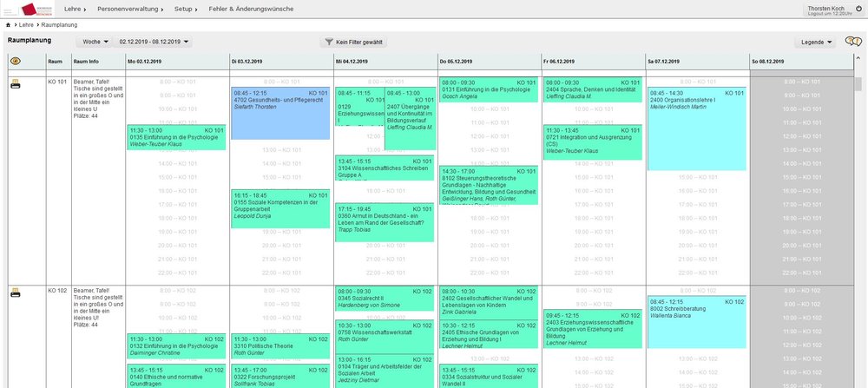Click the Thorsten Koch user name
The height and width of the screenshot is (388, 868).
[x=825, y=6]
